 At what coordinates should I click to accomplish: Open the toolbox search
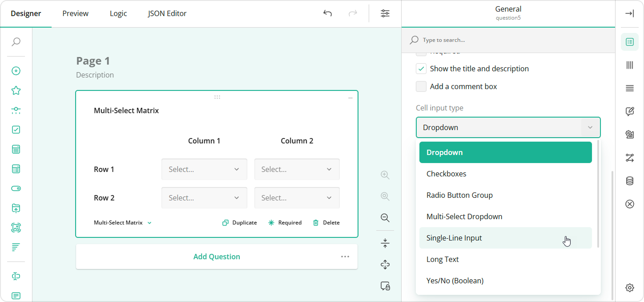16,41
